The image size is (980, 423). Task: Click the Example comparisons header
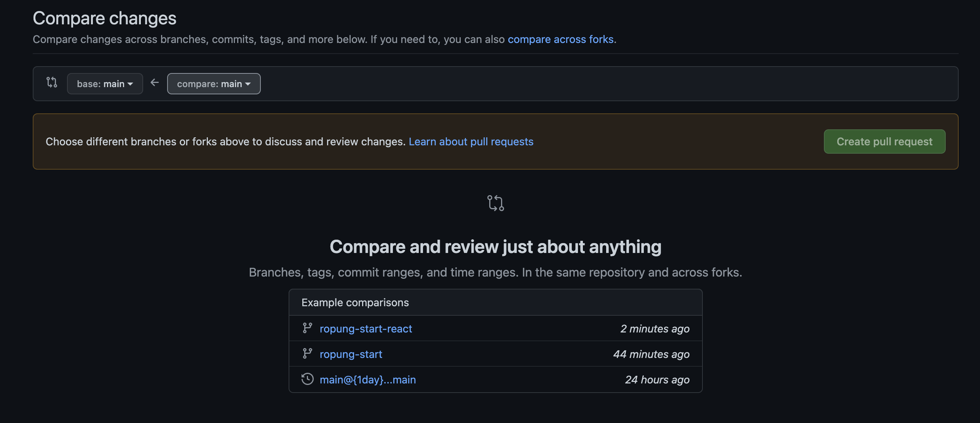click(355, 302)
